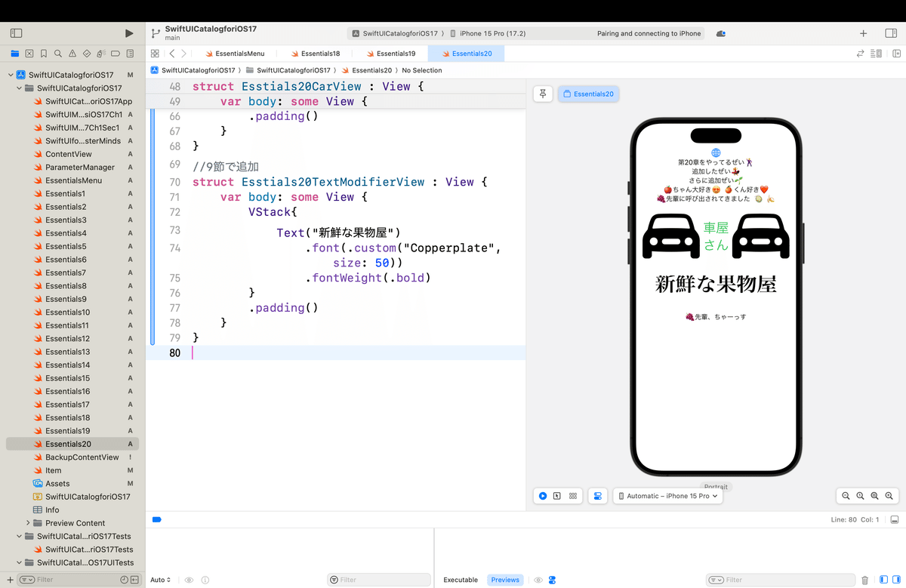This screenshot has height=588, width=906.
Task: Open ContentView file in navigator
Action: click(x=68, y=154)
